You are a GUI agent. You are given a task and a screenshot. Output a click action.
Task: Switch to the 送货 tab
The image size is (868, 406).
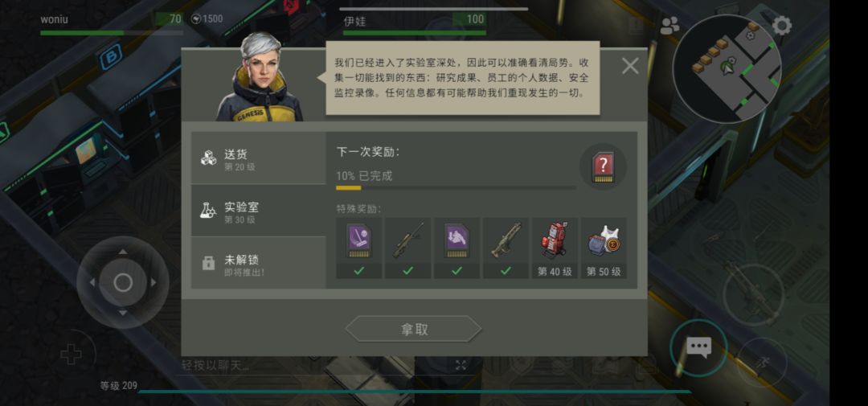(259, 158)
